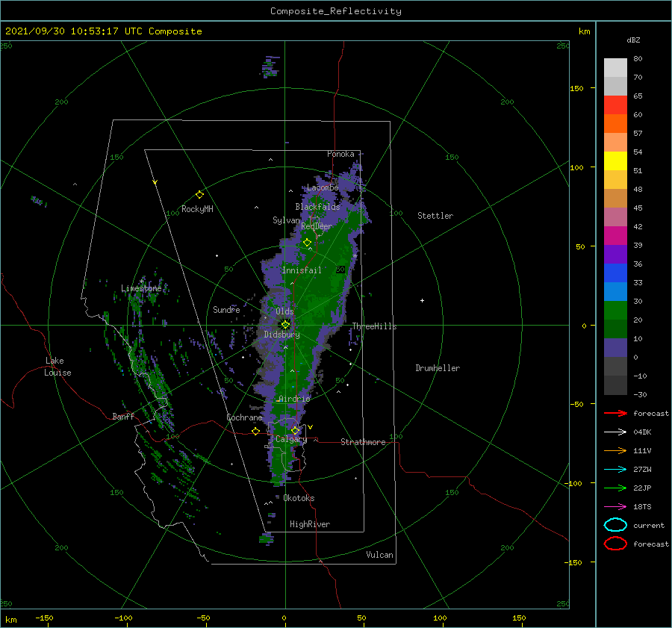Click the dBZ legend heading
Viewport: 672px width, 628px height.
coord(633,40)
